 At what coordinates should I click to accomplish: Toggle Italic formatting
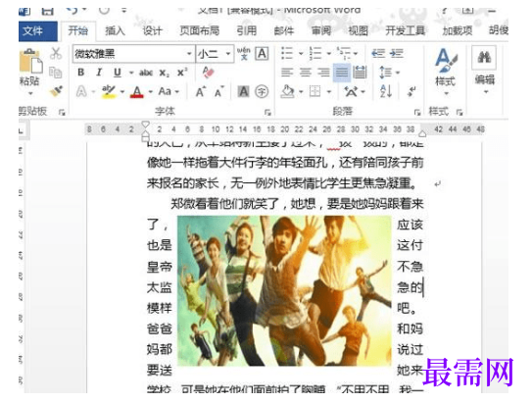pyautogui.click(x=99, y=73)
